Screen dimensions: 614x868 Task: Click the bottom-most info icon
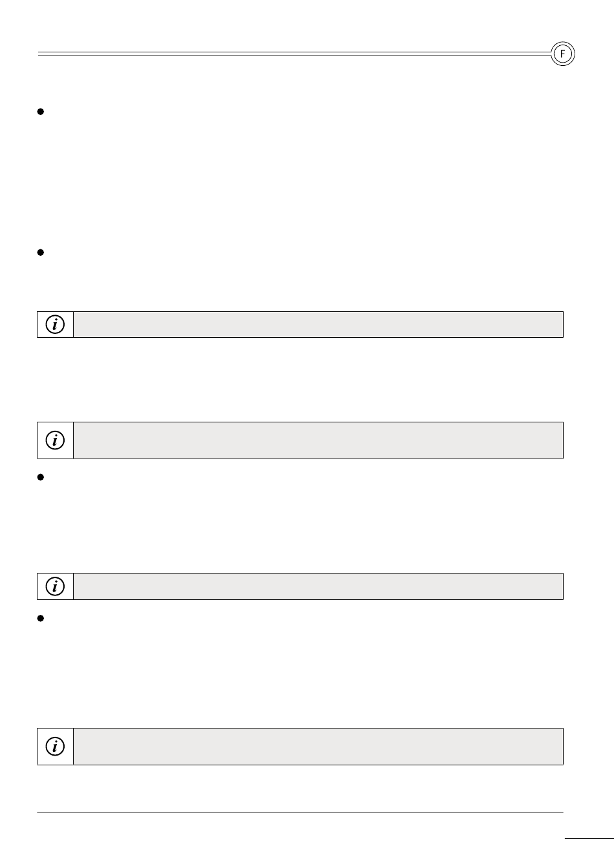coord(56,747)
